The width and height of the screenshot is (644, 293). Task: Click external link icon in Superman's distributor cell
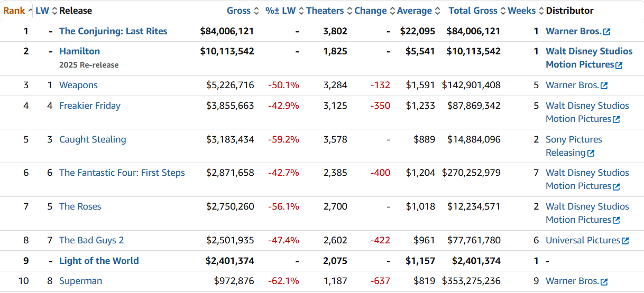[x=604, y=281]
